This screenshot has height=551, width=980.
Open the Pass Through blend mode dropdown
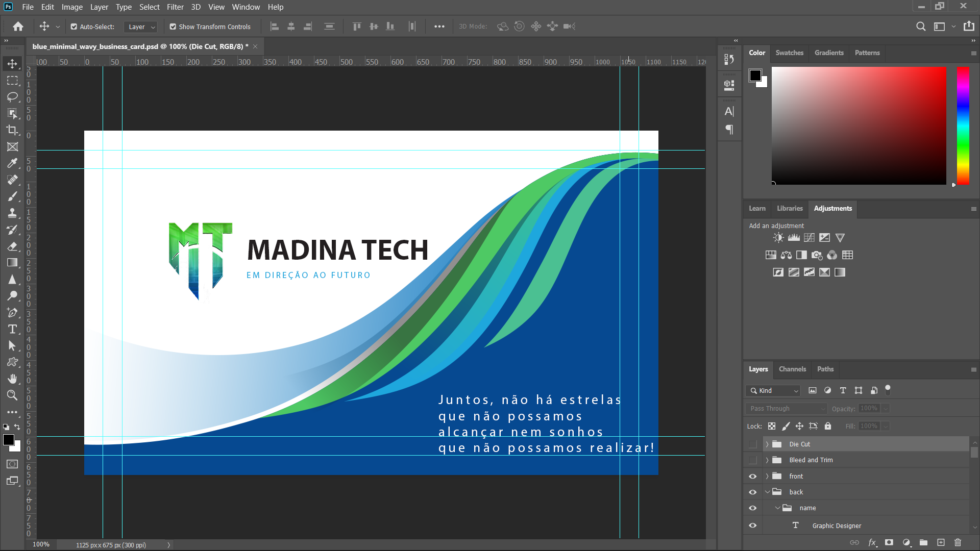pyautogui.click(x=786, y=408)
